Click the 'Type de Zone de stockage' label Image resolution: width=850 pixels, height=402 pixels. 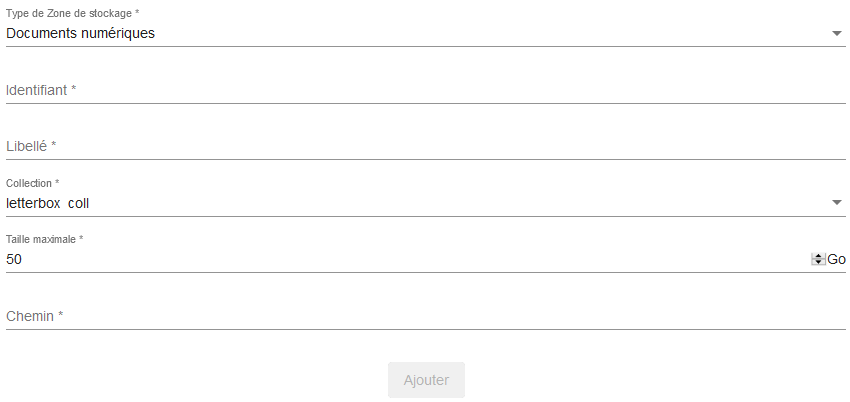(x=72, y=13)
